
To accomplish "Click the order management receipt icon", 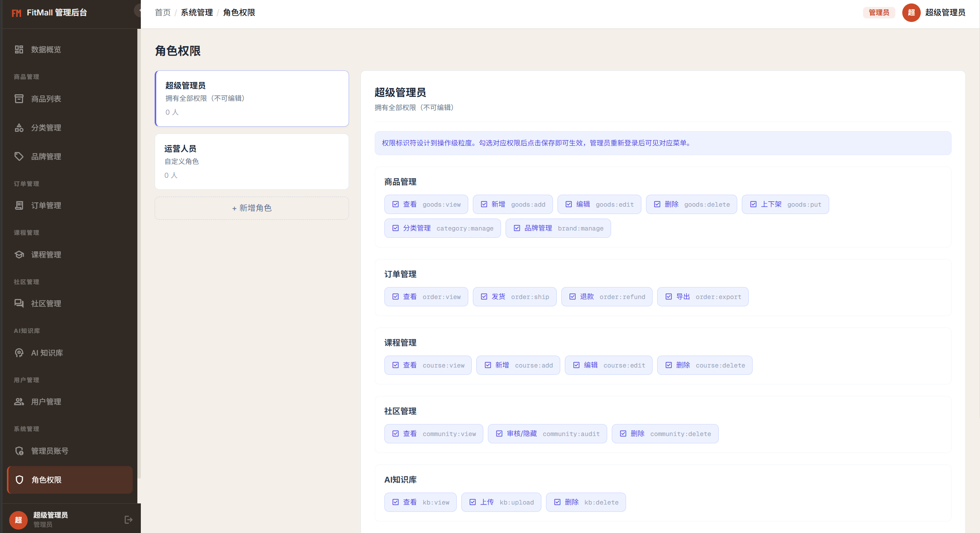I will [19, 205].
